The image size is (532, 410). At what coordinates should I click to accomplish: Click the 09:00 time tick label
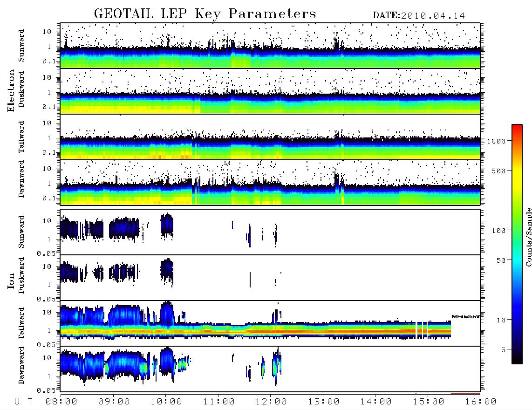point(114,402)
